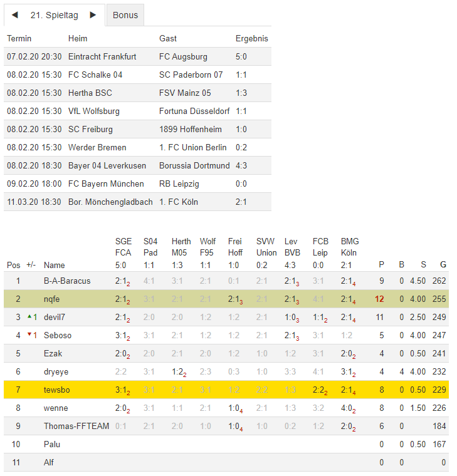This screenshot has width=457, height=476.
Task: Go to previous Spieltag with left arrow
Action: coord(15,14)
